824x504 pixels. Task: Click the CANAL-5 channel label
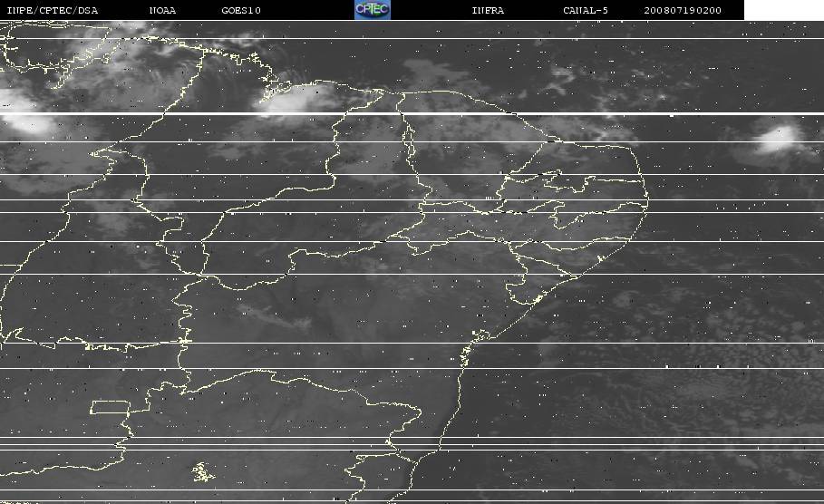coord(586,10)
